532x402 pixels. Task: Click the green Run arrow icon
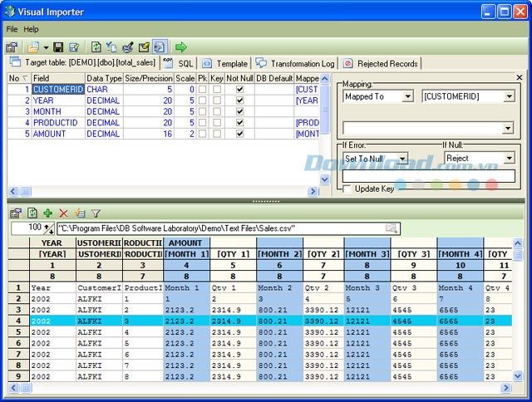pyautogui.click(x=180, y=47)
